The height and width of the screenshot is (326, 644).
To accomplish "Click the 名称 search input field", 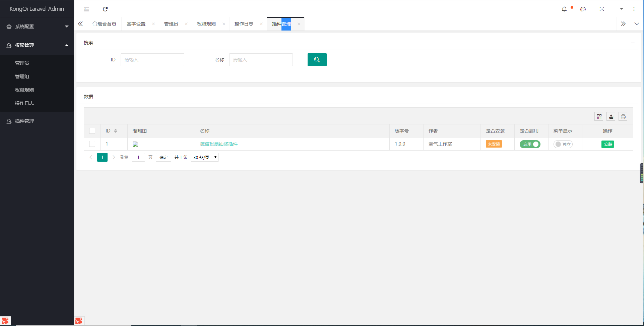I will [x=261, y=60].
